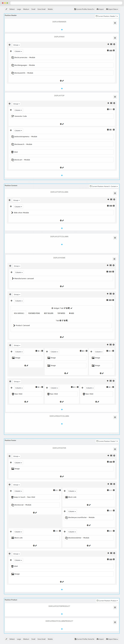The width and height of the screenshot is (124, 644).
Task: Add a group under the DISPLAYRIGHTCOLUMN hook
Action: (x=62, y=424)
